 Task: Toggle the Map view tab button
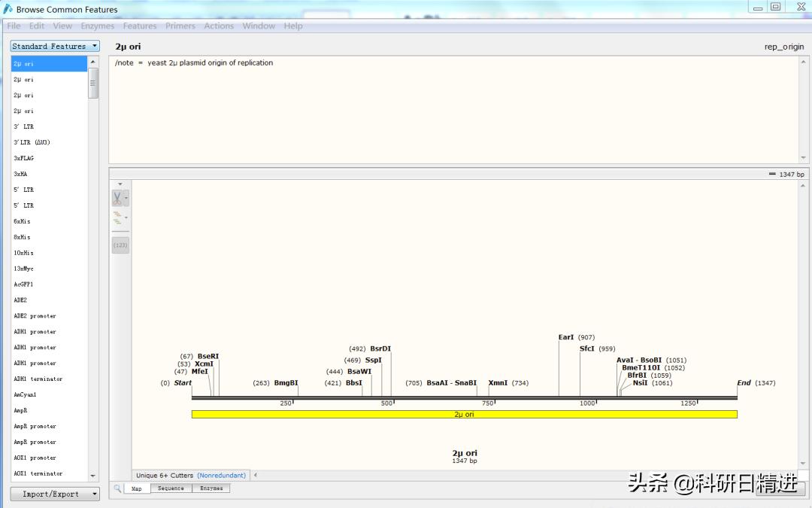(137, 488)
